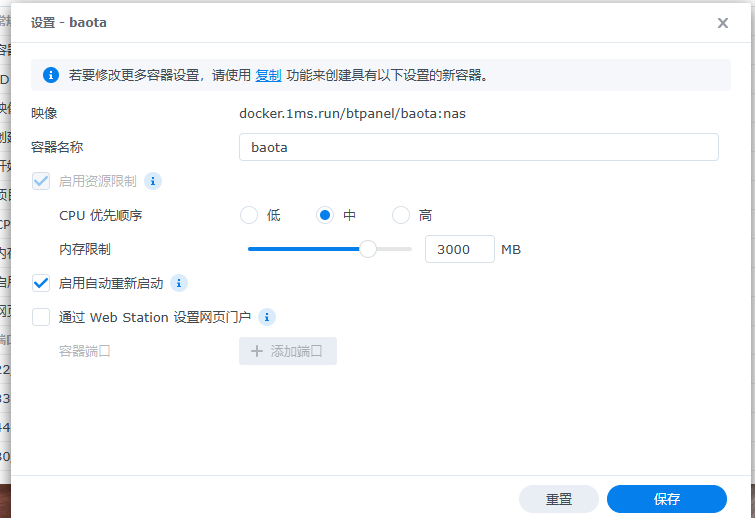The image size is (755, 518).
Task: Select CPU priority 低 radio button
Action: pyautogui.click(x=249, y=215)
